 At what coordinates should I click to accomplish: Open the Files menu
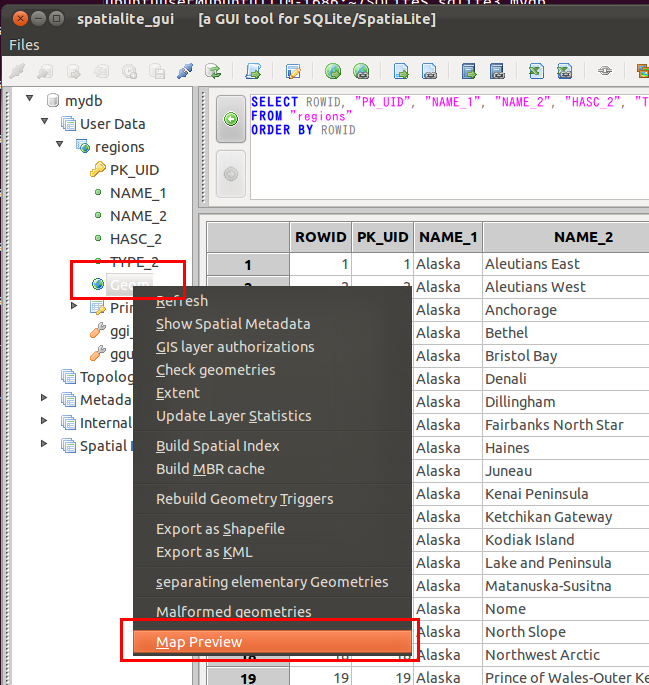tap(24, 45)
